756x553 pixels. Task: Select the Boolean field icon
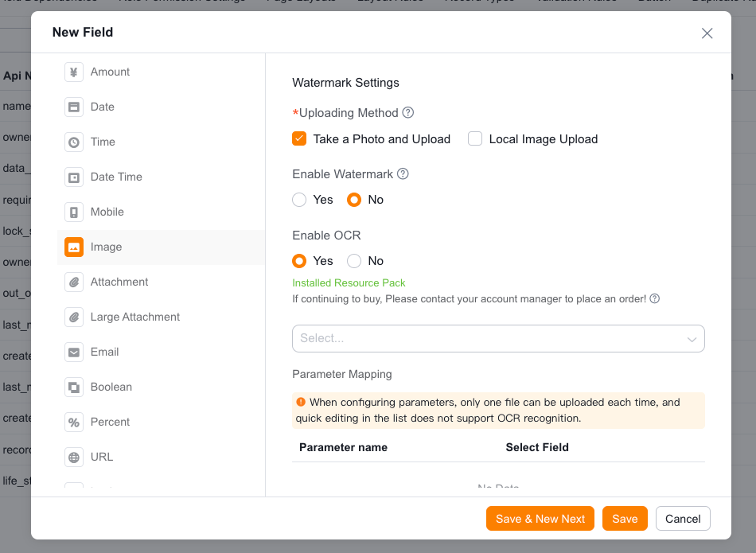(74, 387)
